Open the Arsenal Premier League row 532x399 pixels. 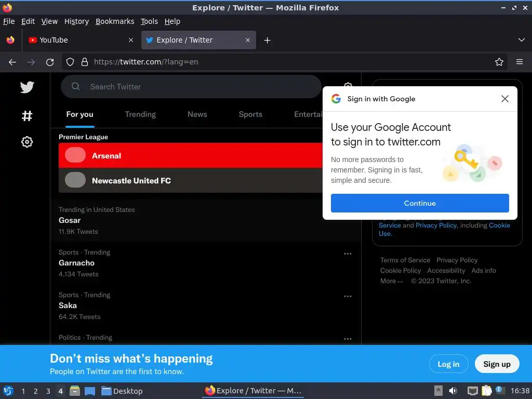(x=190, y=155)
